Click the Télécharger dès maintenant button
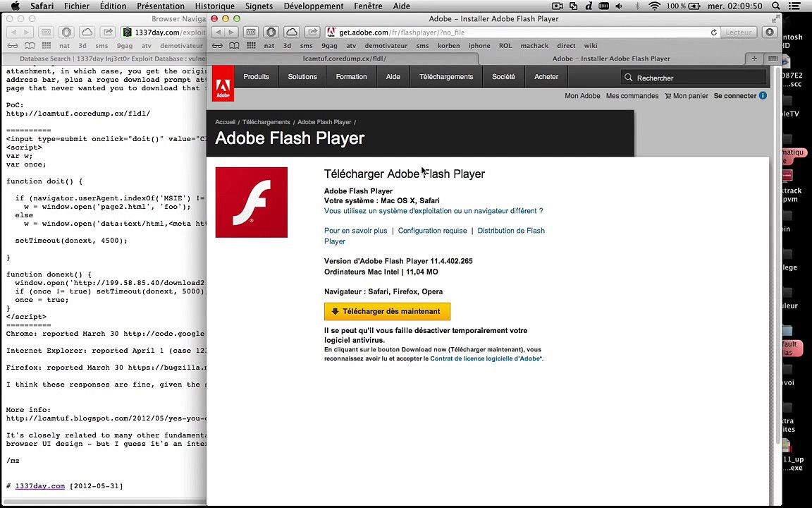Screen dimensions: 812x508 [x=388, y=312]
